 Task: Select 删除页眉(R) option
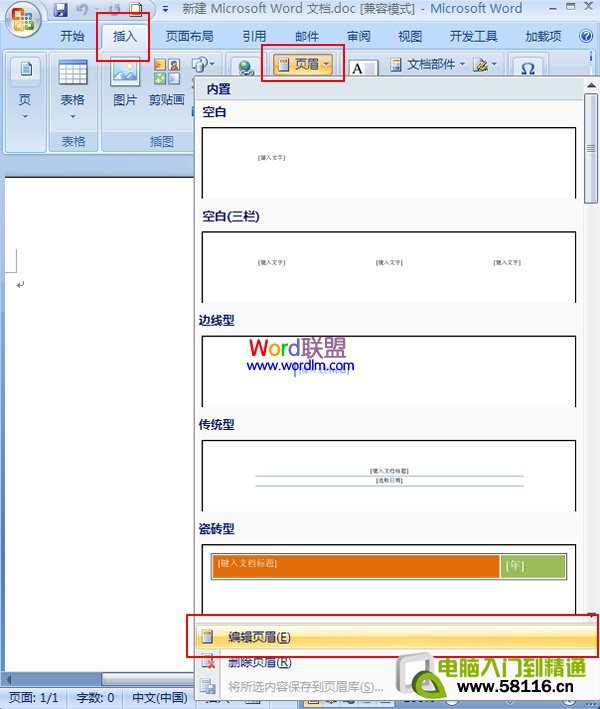coord(260,662)
